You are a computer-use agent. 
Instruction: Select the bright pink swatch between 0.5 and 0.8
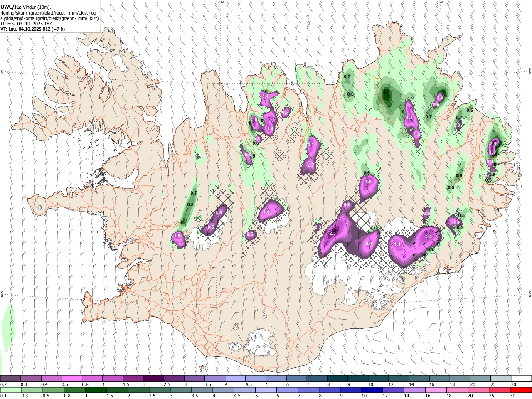[x=71, y=378]
